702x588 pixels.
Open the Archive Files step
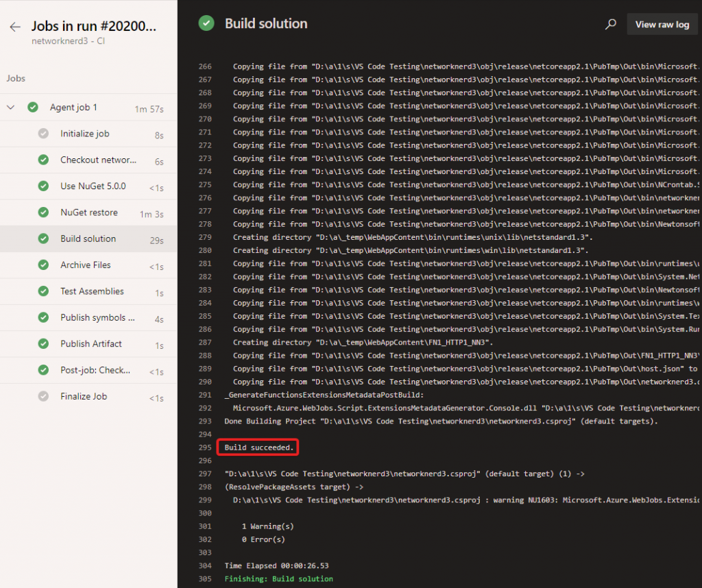tap(88, 265)
